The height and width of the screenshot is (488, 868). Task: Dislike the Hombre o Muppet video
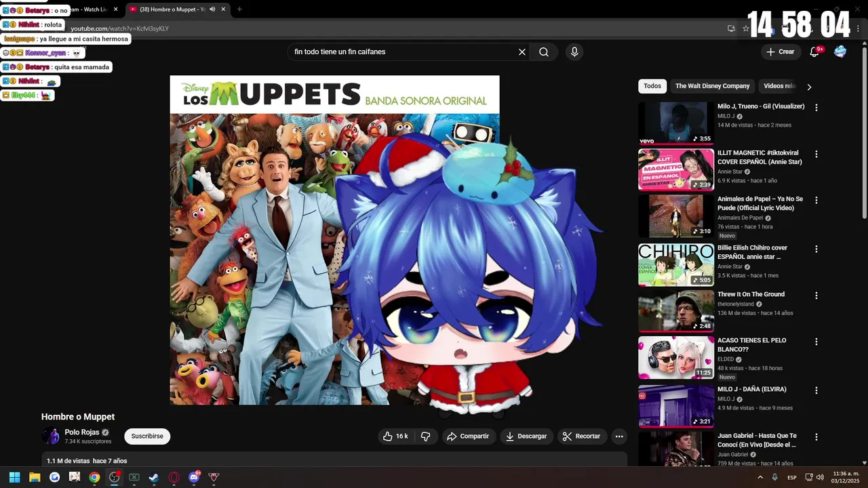coord(426,436)
